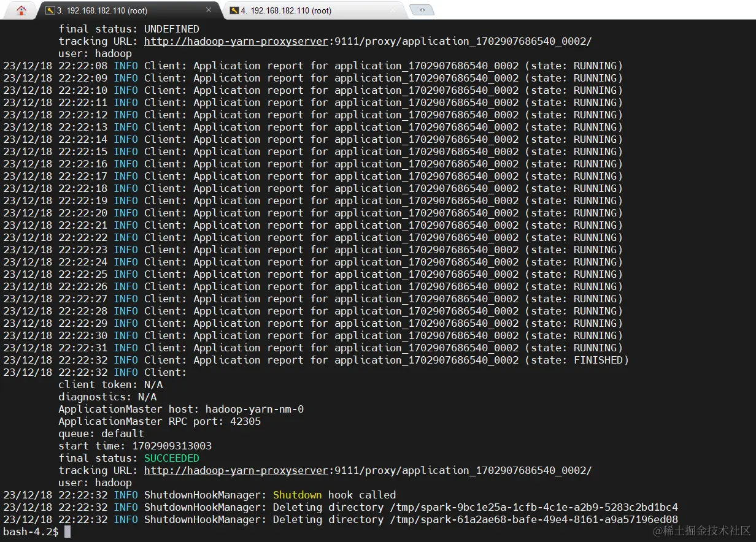Click 'start time: 1702909313003' line
756x542 pixels.
(135, 446)
